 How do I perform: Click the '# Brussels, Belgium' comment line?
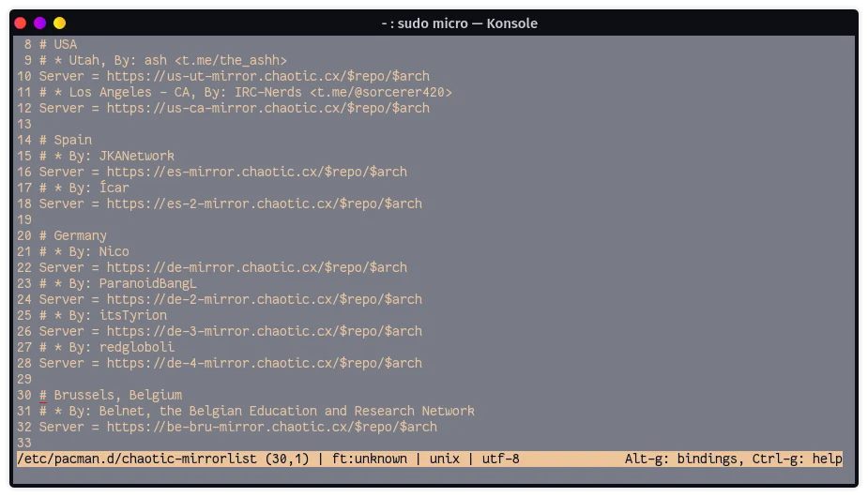[x=110, y=395]
